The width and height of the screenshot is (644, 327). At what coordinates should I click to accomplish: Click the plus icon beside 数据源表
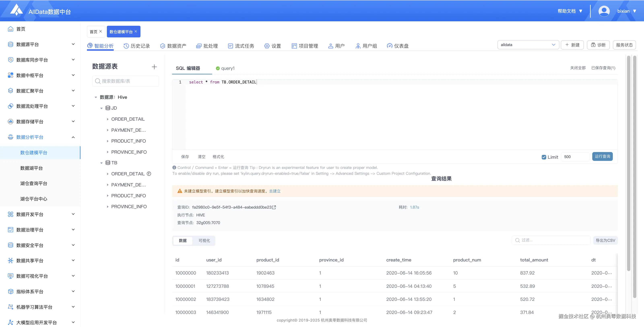154,67
